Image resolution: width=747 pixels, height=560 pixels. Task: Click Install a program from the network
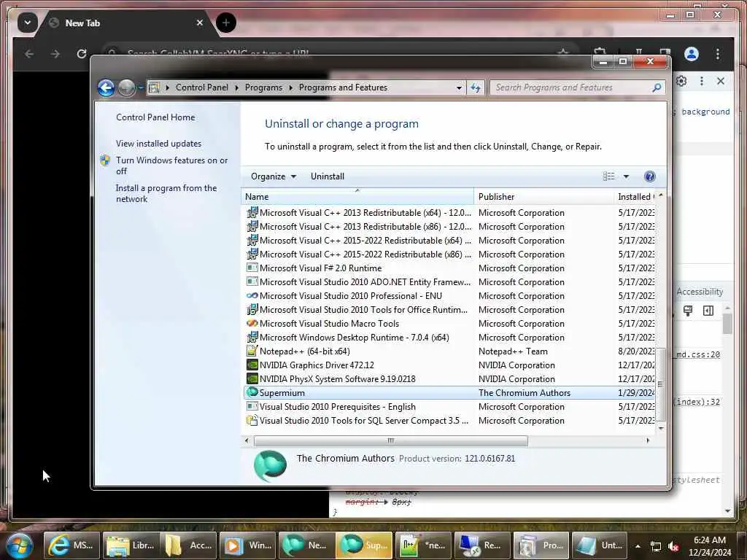(166, 193)
